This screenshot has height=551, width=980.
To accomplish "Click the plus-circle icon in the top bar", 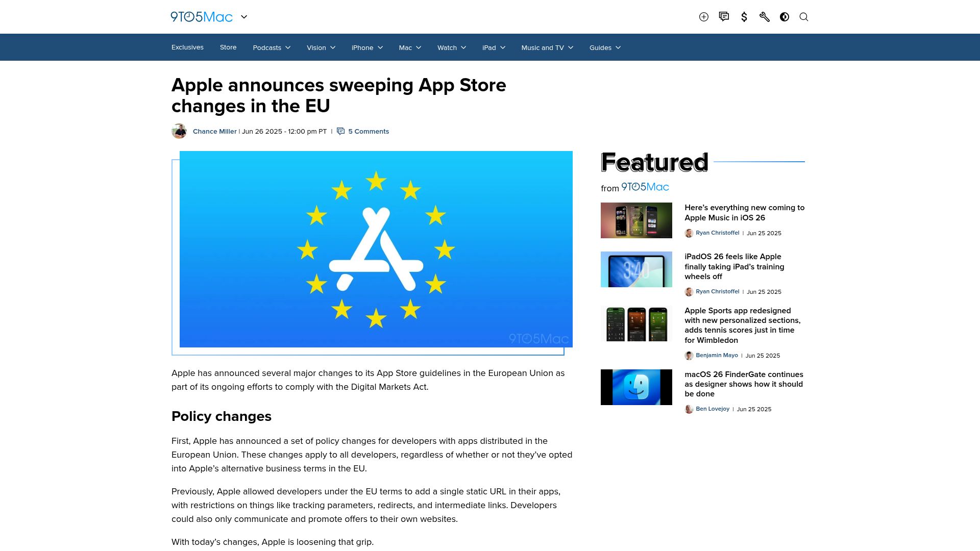I will coord(704,17).
